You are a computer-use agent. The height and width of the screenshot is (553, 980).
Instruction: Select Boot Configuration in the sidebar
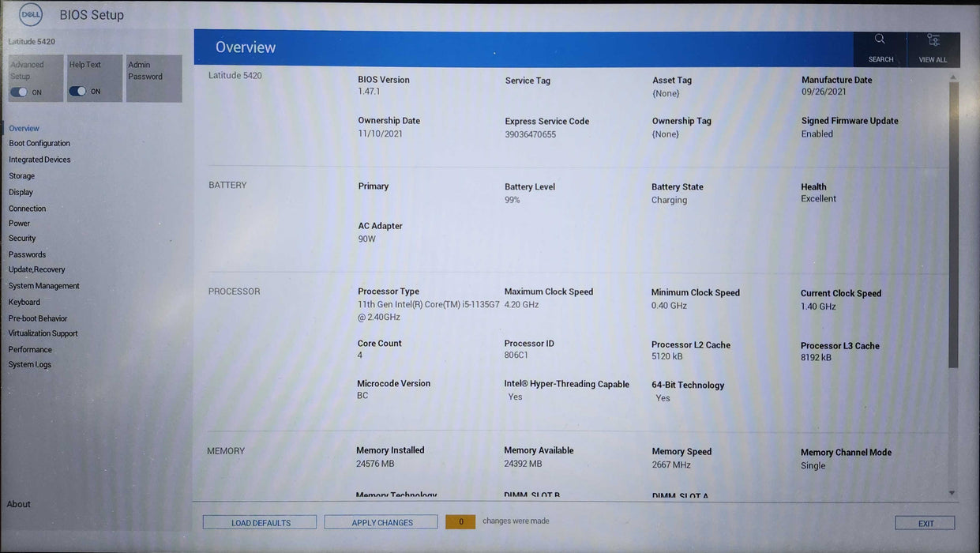pos(39,143)
